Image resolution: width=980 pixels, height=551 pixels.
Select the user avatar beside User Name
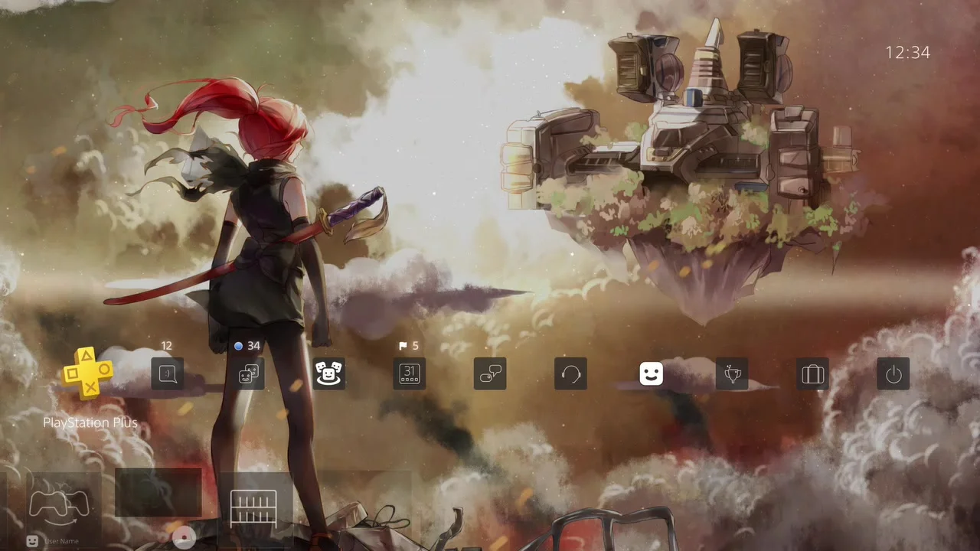tap(32, 541)
